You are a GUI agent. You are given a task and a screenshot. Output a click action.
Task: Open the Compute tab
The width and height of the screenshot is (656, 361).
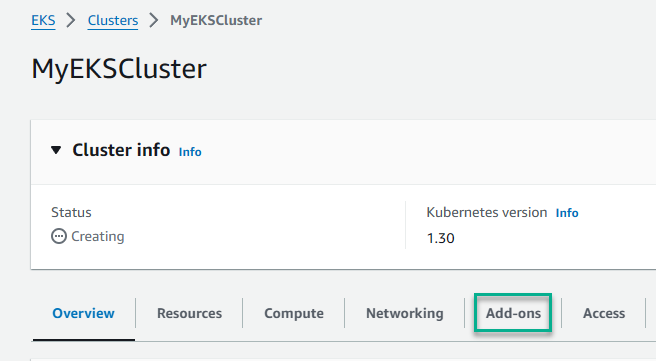point(294,313)
